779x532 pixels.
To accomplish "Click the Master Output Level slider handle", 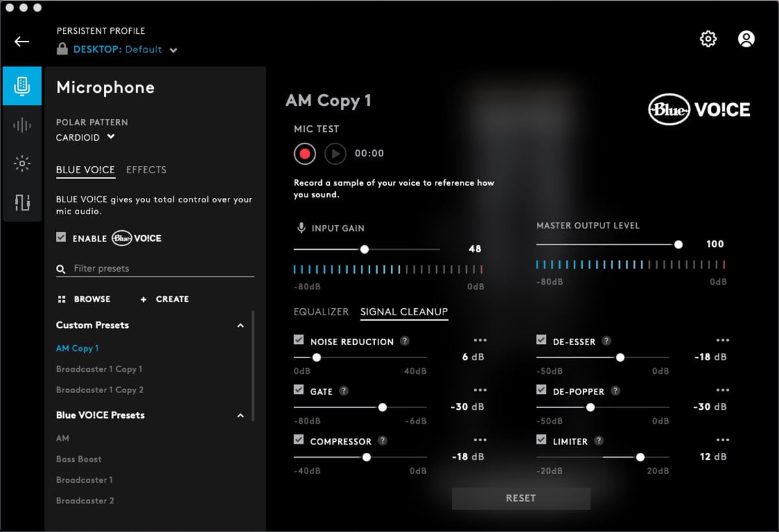I will [678, 245].
